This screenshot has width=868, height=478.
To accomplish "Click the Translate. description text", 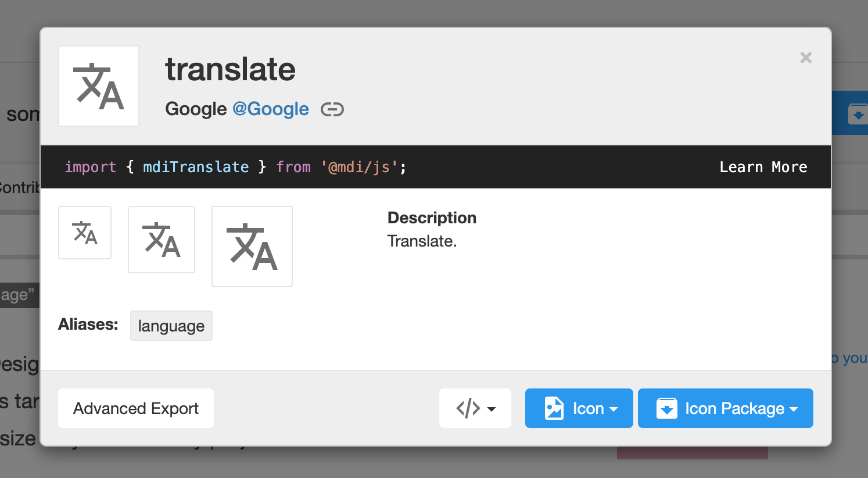I will tap(422, 241).
